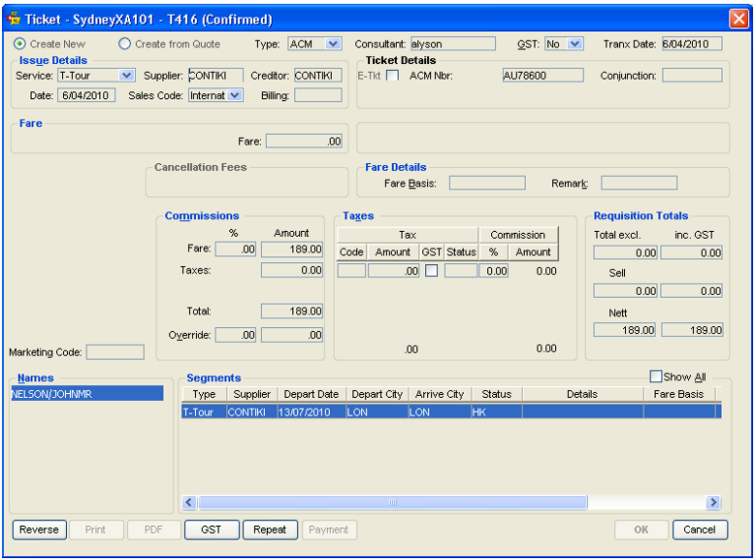Click the Sell total excl. field
755x560 pixels.
point(625,291)
